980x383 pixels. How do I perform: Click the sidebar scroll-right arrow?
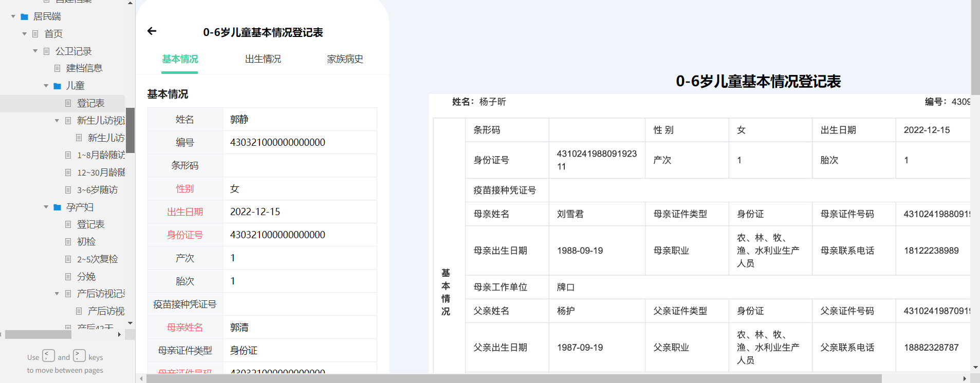coord(119,335)
